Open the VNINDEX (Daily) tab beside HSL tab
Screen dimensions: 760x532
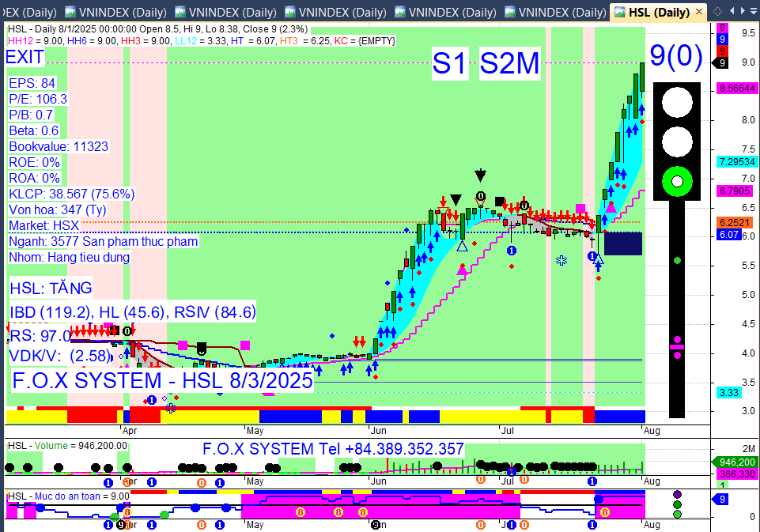pos(555,12)
